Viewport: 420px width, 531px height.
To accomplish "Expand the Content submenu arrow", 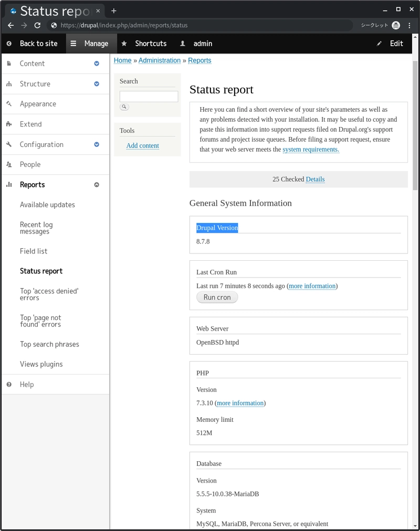I will click(x=97, y=63).
